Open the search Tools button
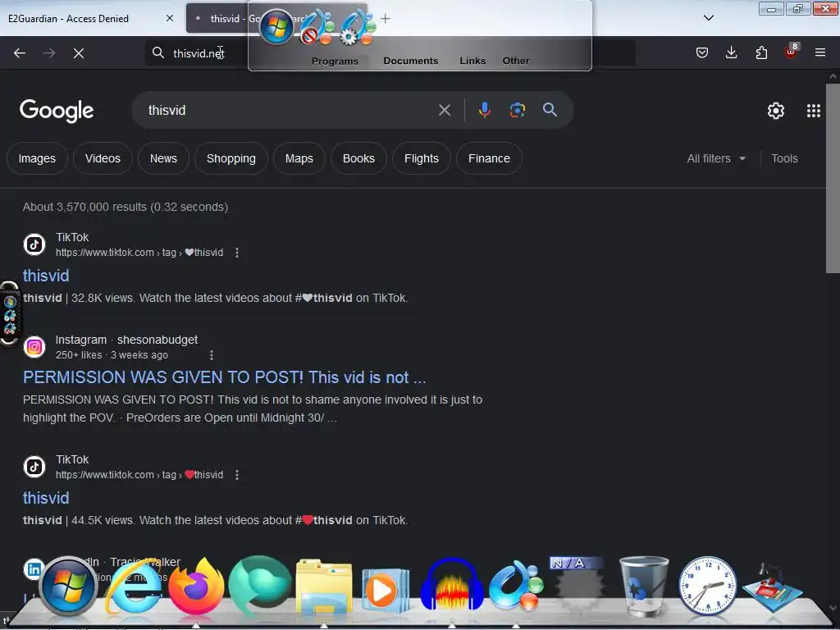This screenshot has width=840, height=630. [x=784, y=158]
